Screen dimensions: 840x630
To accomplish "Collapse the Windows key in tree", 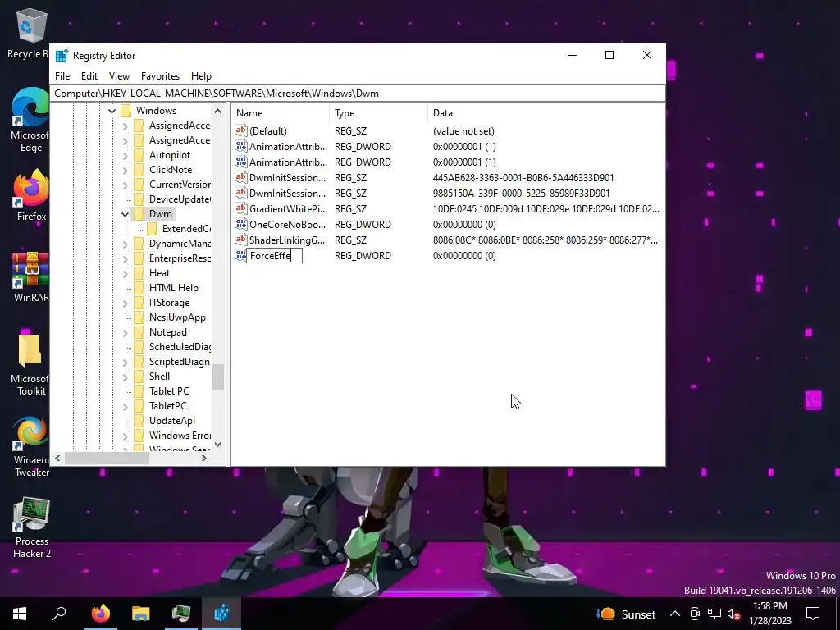I will point(112,111).
